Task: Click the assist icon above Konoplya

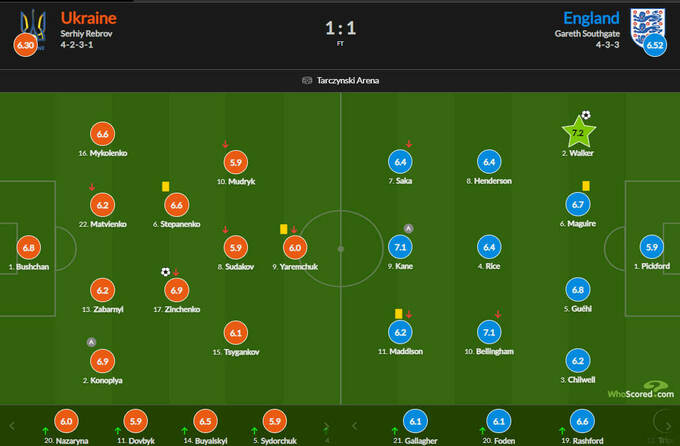Action: tap(92, 342)
